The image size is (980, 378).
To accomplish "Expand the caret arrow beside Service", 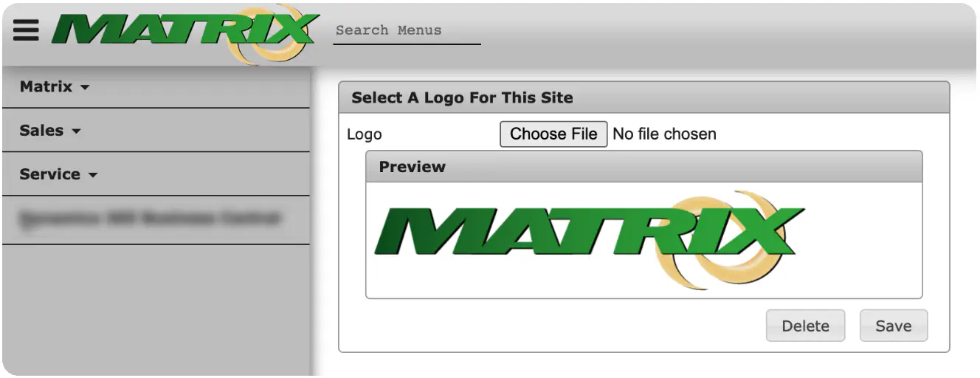I will [x=92, y=176].
